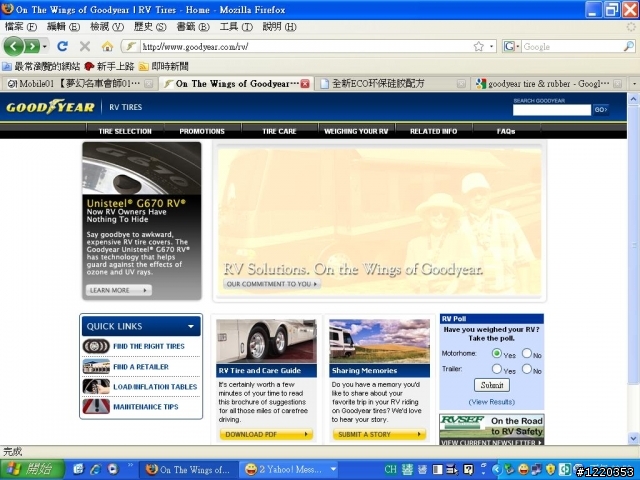Screen dimensions: 640x480
Task: Click the Maintenance Tips warning icon
Action: [x=96, y=407]
